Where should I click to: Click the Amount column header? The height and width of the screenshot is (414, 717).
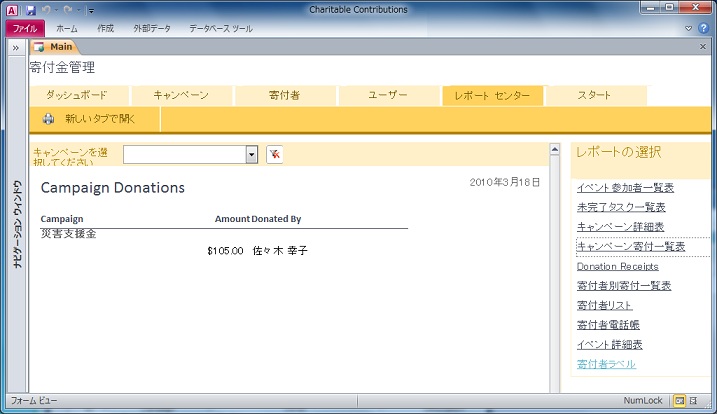(232, 219)
